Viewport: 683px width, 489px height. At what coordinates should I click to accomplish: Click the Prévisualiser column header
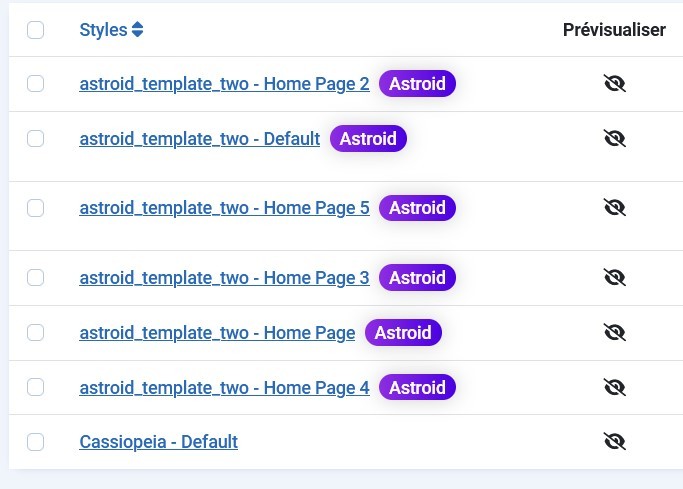pos(614,30)
